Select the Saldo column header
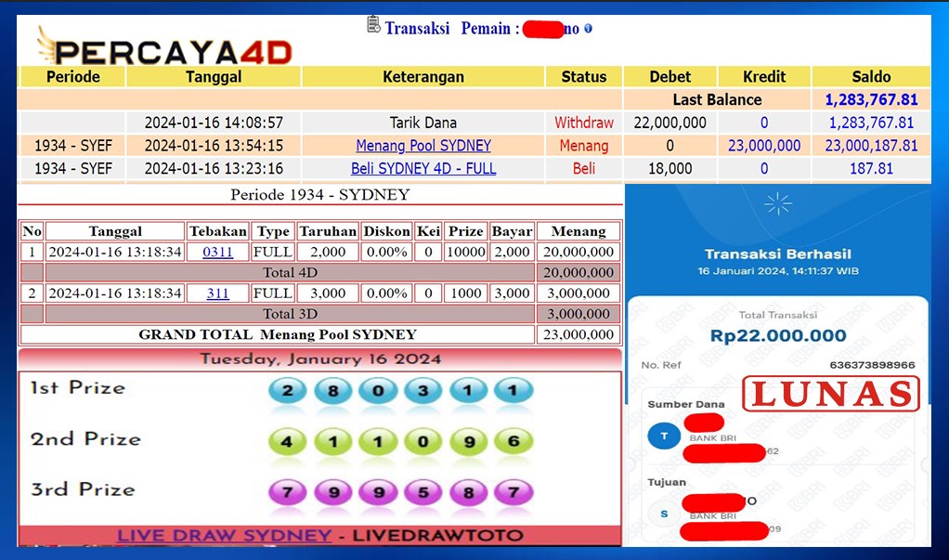Screen dimensions: 949x560 point(871,76)
